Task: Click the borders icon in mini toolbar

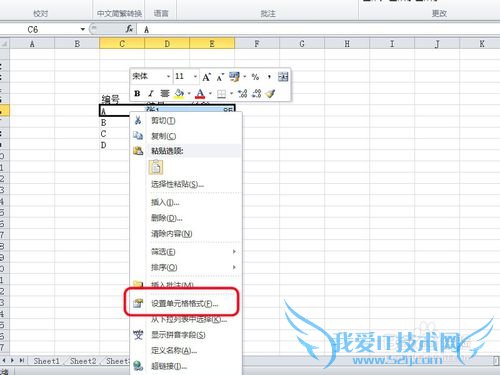Action: (221, 94)
